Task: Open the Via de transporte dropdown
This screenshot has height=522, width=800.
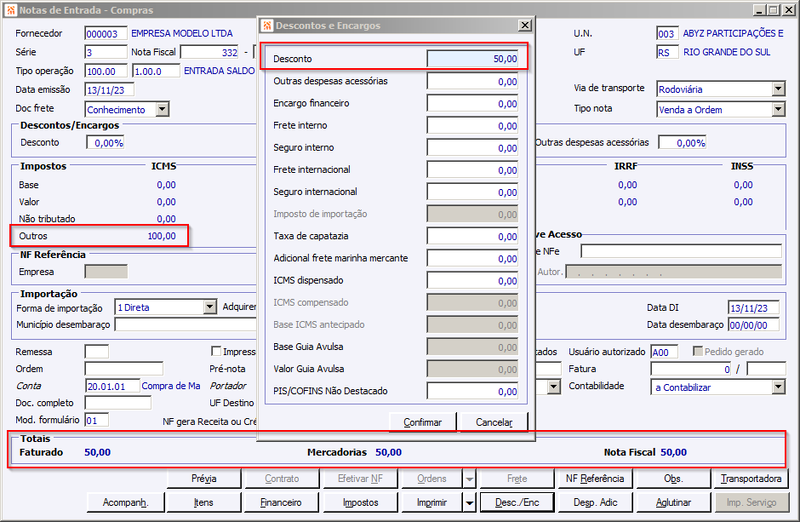Action: click(778, 89)
